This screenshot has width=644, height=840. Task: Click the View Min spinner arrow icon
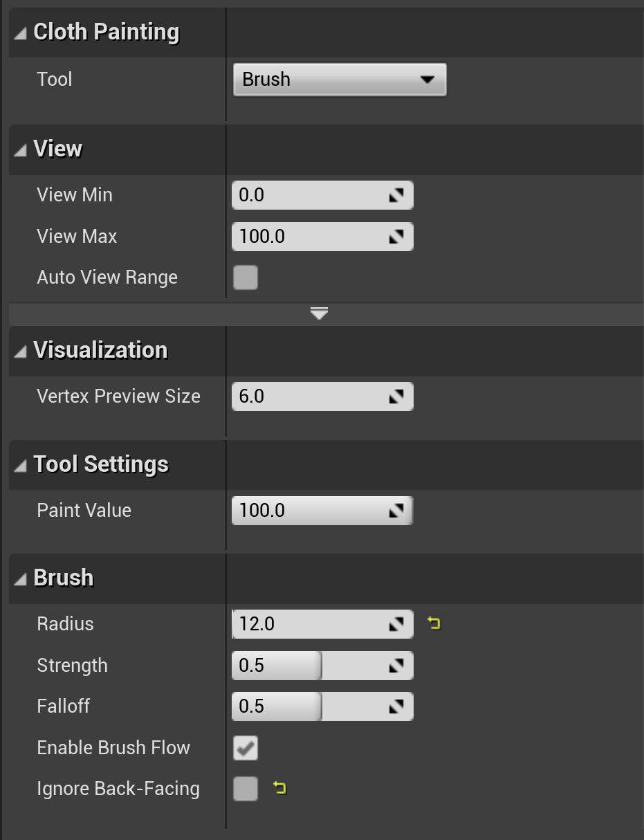(x=396, y=196)
